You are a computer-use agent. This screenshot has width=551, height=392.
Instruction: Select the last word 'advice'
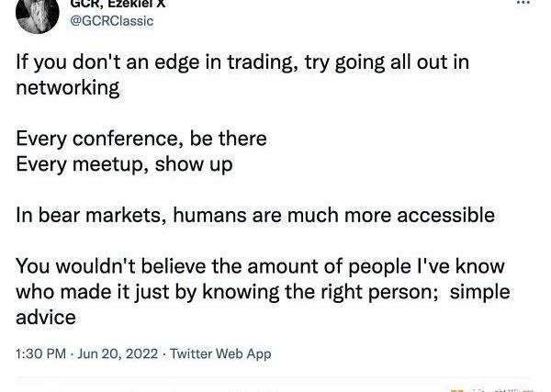click(46, 318)
